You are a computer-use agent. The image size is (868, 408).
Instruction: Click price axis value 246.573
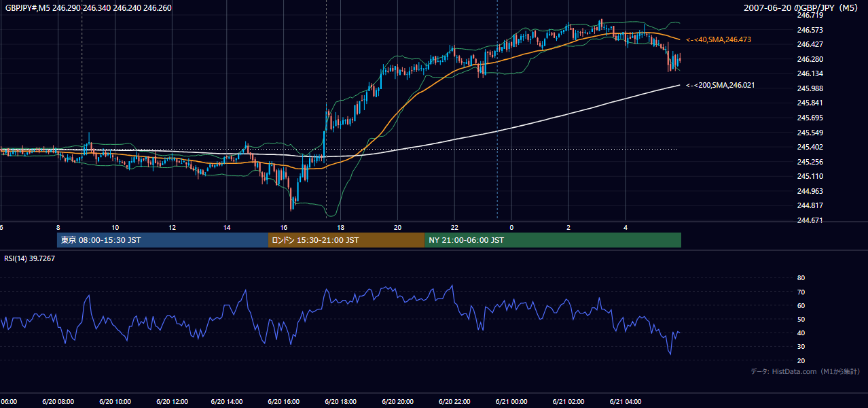coord(810,30)
